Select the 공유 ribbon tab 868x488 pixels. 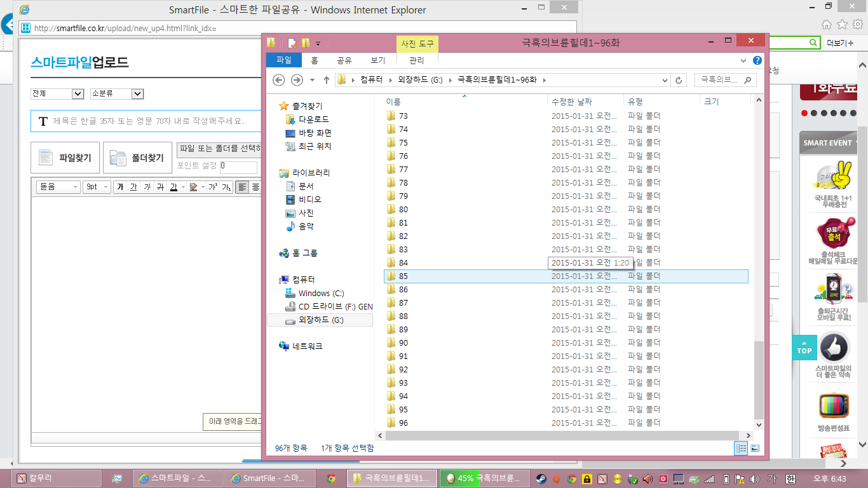pyautogui.click(x=344, y=60)
